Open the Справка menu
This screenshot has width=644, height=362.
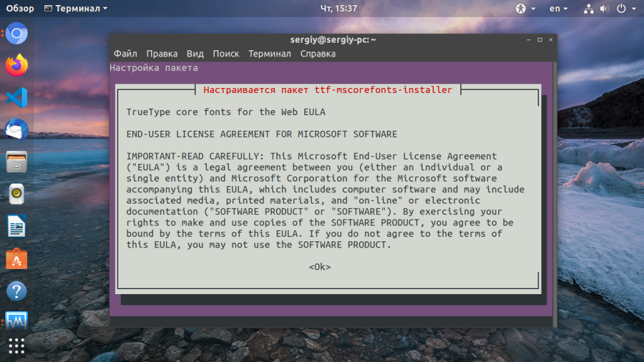click(x=318, y=53)
